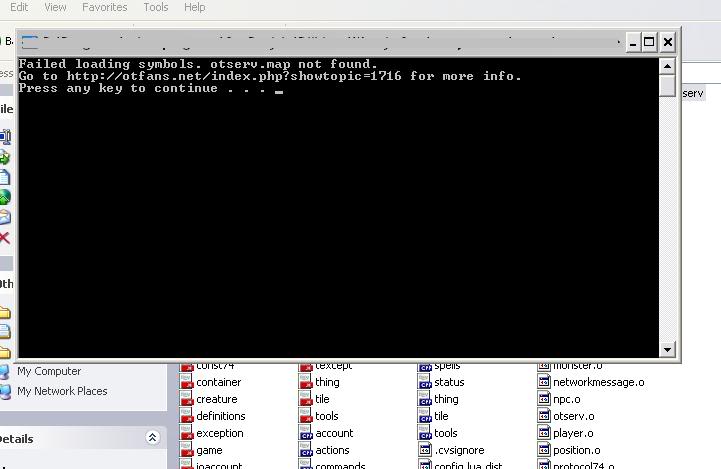Select the container header file icon

186,382
